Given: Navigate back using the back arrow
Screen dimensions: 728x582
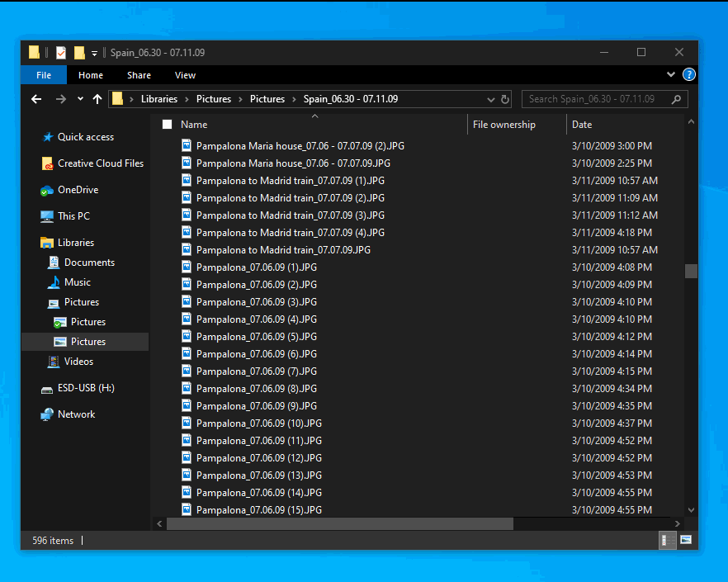Looking at the screenshot, I should coord(36,98).
